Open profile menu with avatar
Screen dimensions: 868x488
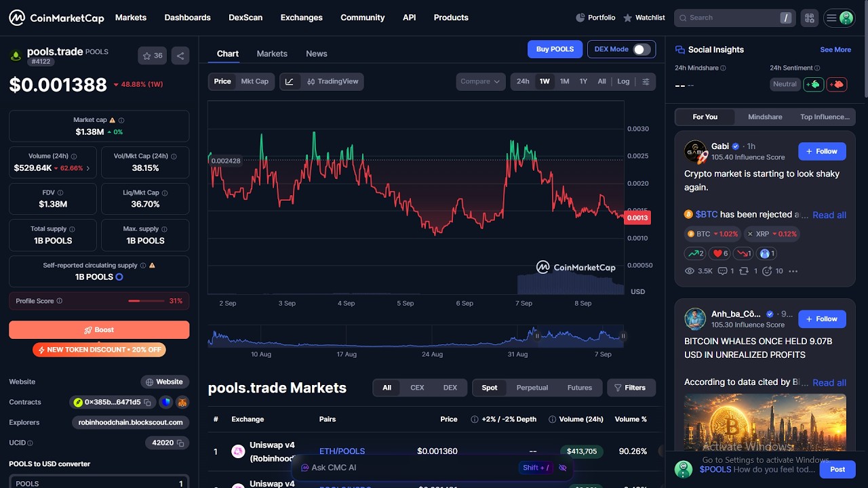point(839,18)
